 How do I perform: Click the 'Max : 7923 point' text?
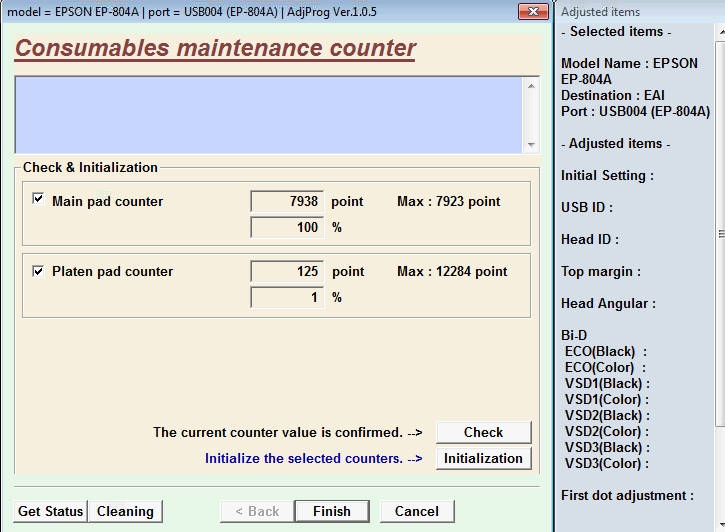449,202
